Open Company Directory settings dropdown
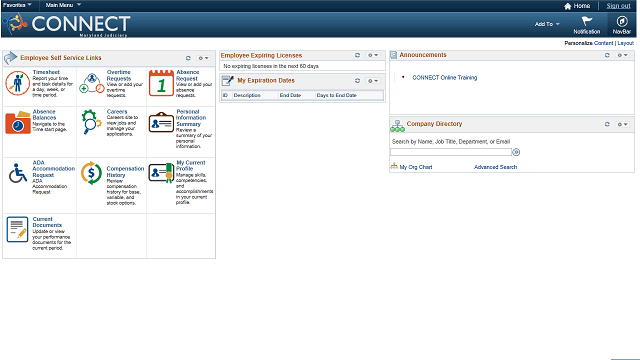640x360 pixels. pos(622,124)
